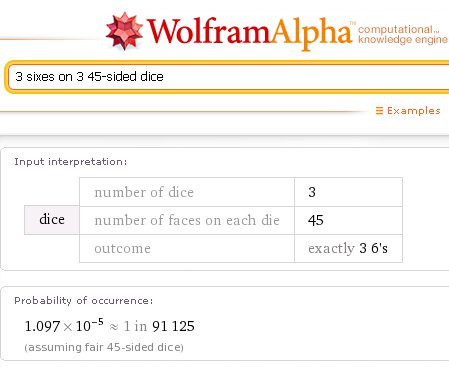Click the 'exactly 3 6's' outcome cell

(x=348, y=248)
